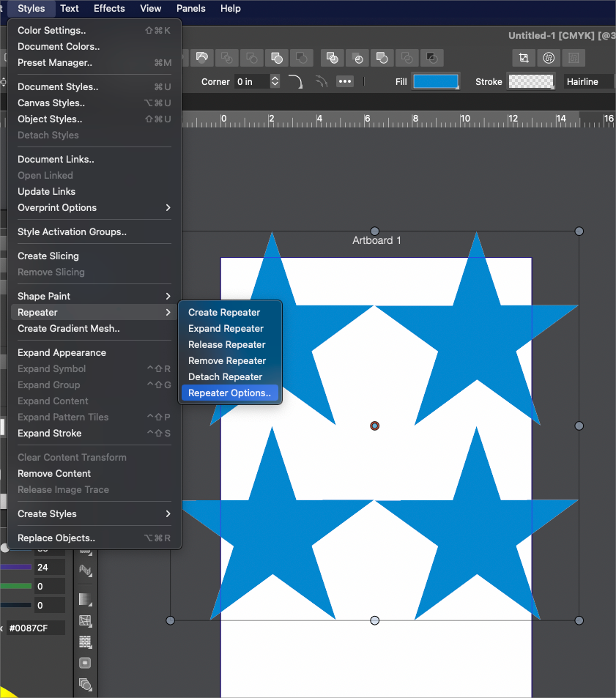This screenshot has width=616, height=698.
Task: Click the blue Fill color swatch
Action: pos(436,81)
